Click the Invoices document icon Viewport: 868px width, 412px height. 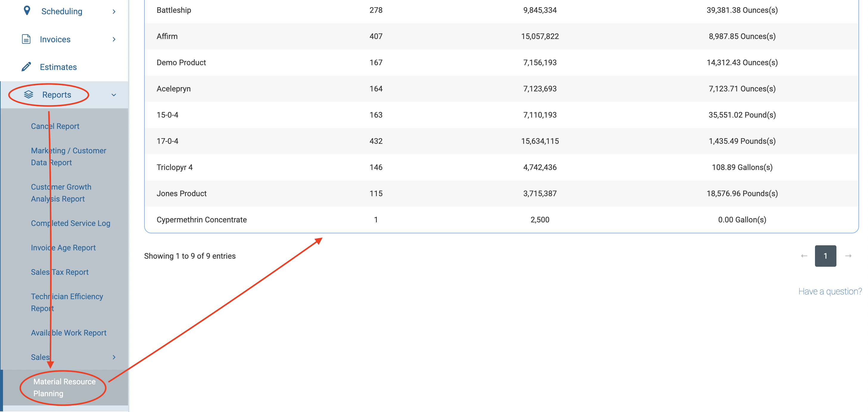point(26,39)
